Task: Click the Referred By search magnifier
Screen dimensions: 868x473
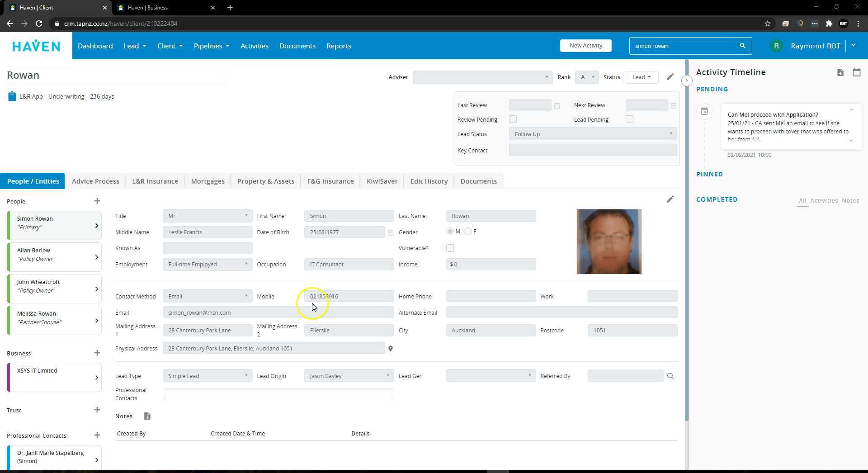Action: click(670, 376)
